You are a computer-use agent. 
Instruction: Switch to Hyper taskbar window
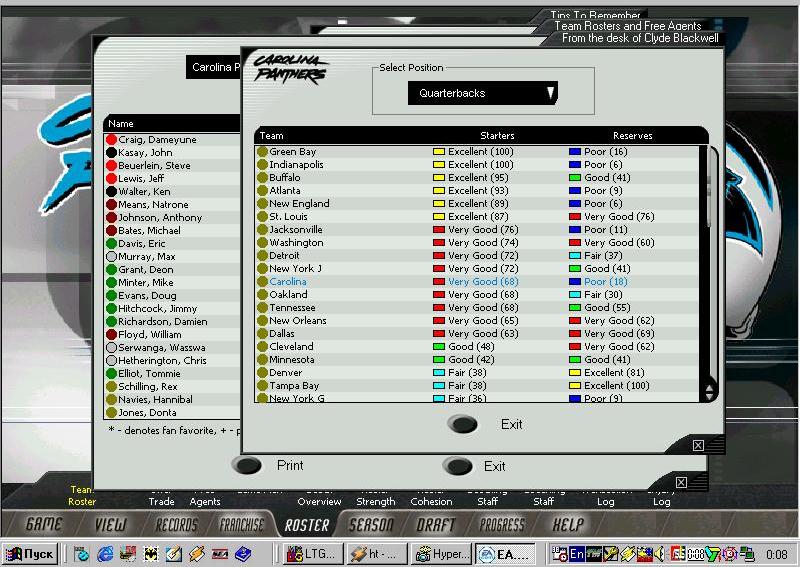tap(440, 553)
